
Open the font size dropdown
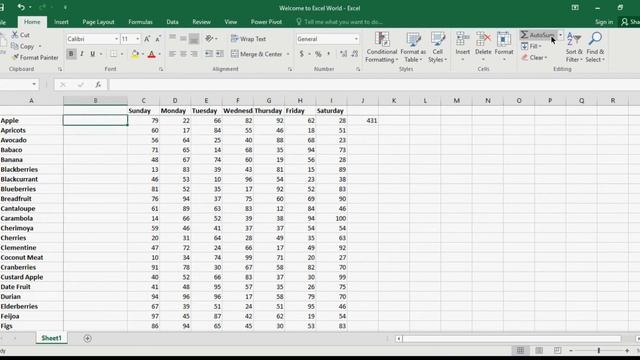click(138, 39)
